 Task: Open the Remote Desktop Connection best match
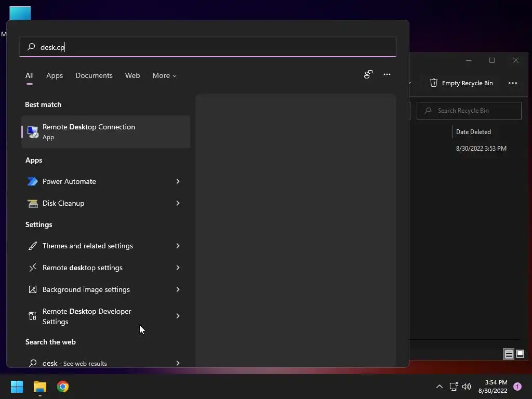(x=105, y=131)
